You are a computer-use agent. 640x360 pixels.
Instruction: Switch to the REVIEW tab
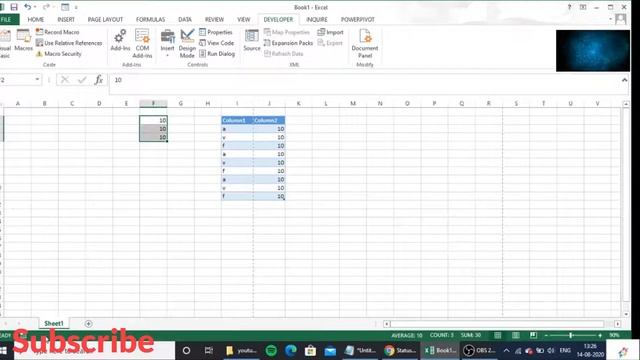214,19
